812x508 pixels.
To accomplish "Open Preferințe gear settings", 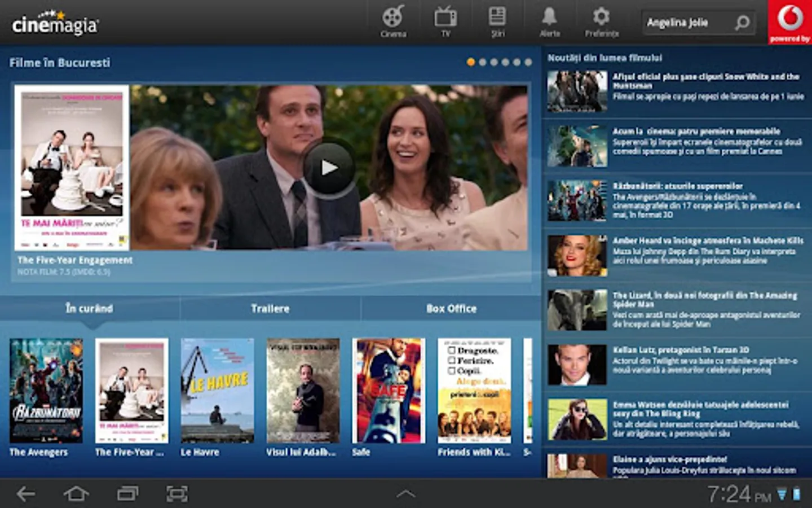I will (x=602, y=21).
